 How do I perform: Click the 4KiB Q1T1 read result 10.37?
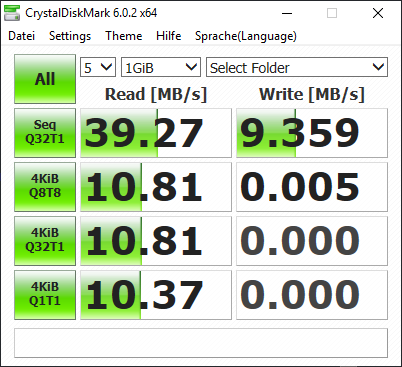click(156, 295)
